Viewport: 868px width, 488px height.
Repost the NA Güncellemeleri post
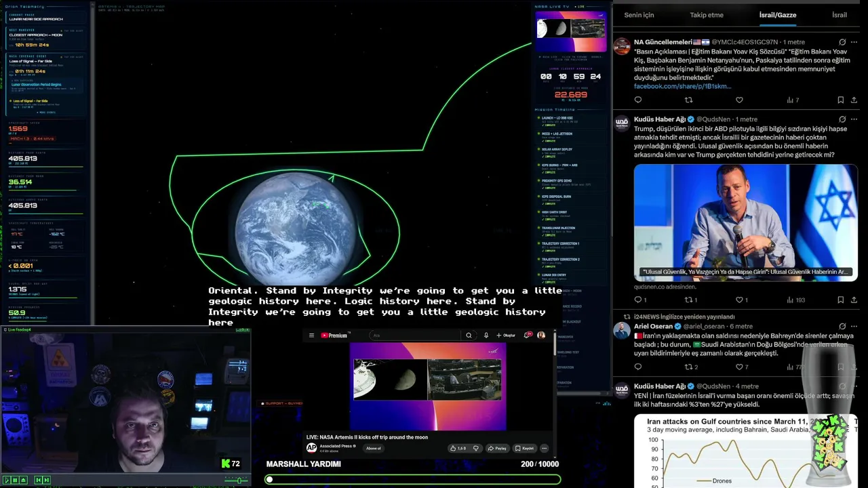pos(688,100)
